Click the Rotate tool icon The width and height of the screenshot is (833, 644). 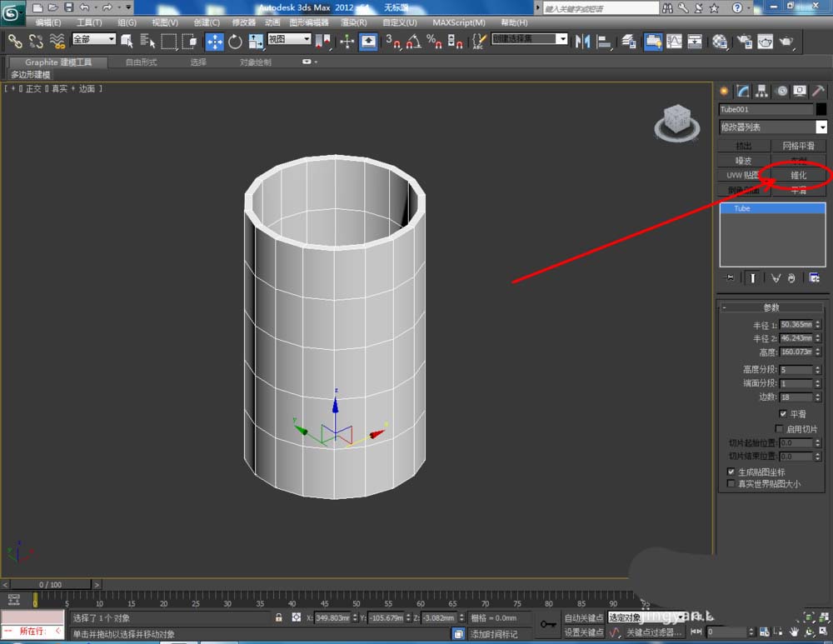click(x=235, y=41)
